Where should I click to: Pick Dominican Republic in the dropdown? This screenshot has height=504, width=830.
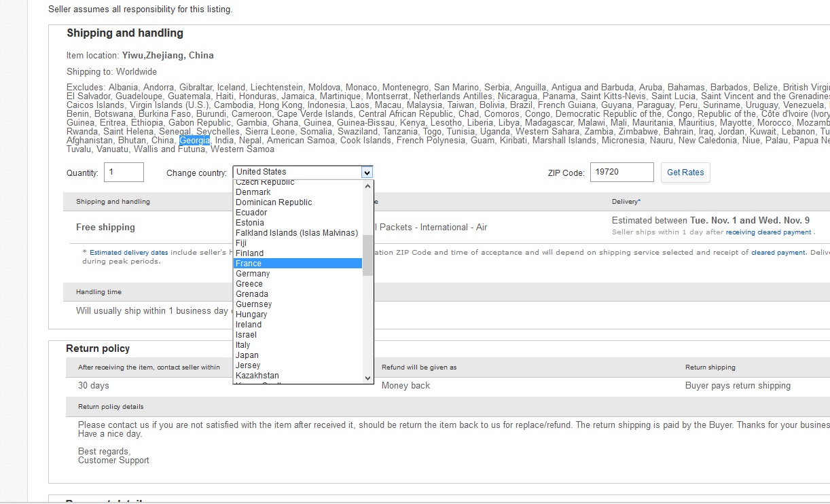point(274,202)
